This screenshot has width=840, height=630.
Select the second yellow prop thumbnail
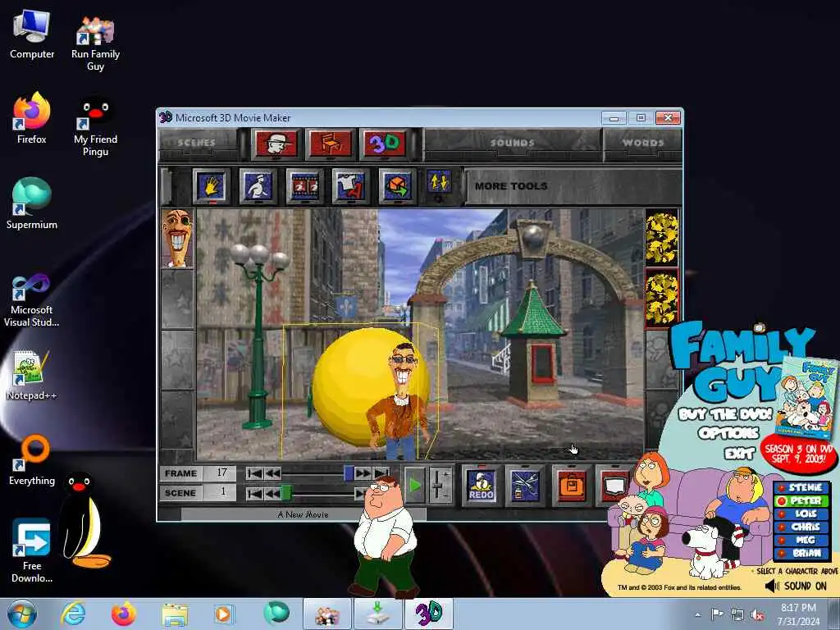click(662, 297)
